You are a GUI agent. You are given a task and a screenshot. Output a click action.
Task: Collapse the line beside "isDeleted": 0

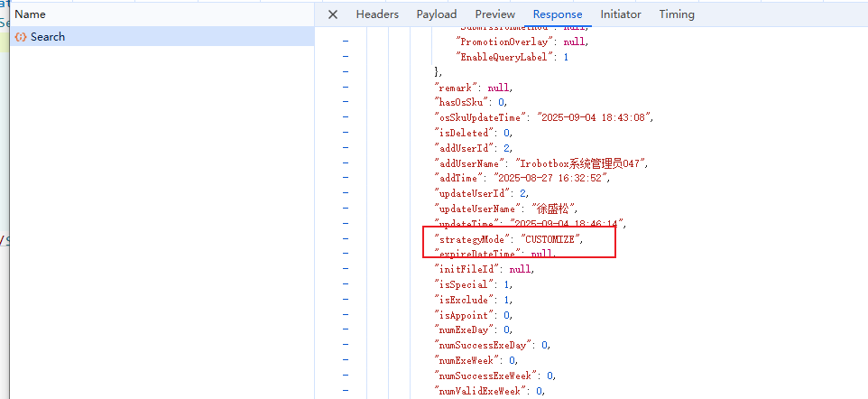(346, 133)
